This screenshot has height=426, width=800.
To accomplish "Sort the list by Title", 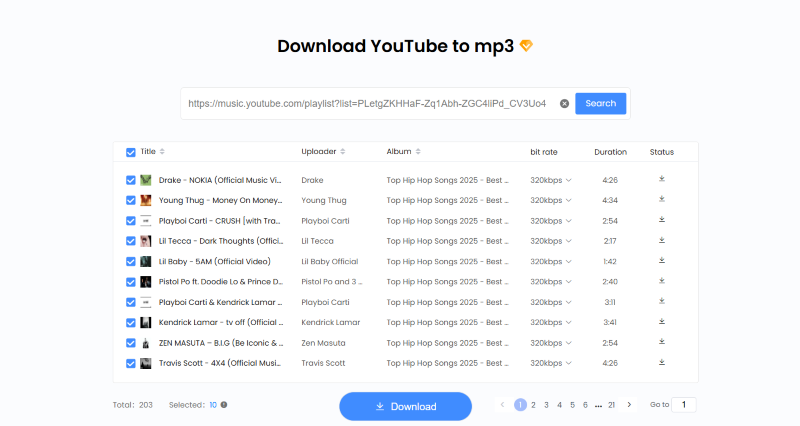I will click(162, 152).
